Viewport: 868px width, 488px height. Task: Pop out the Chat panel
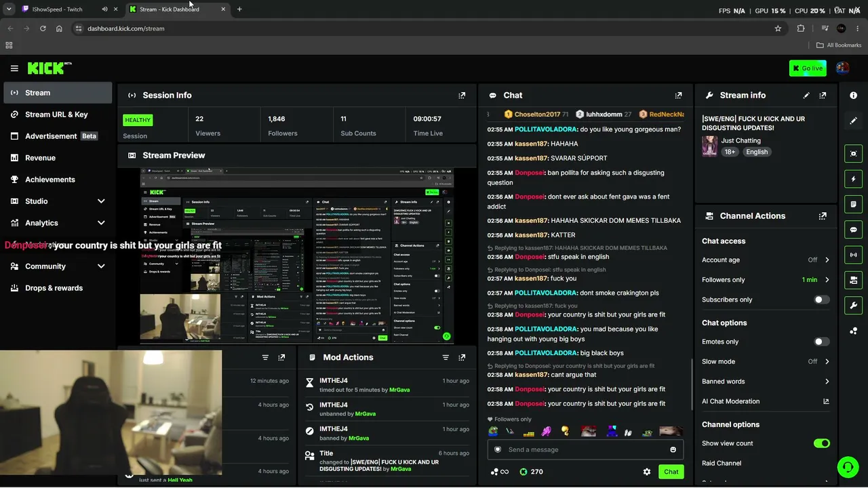[x=678, y=96]
